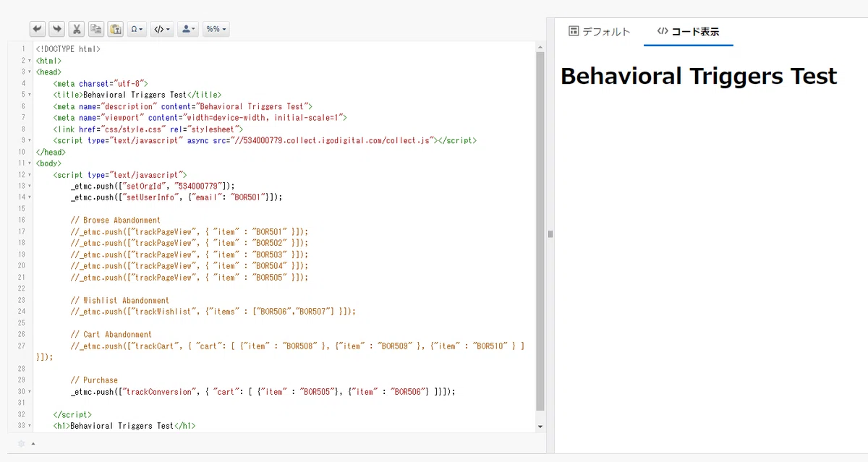Collapse the <title> fold on line 5

click(29, 95)
